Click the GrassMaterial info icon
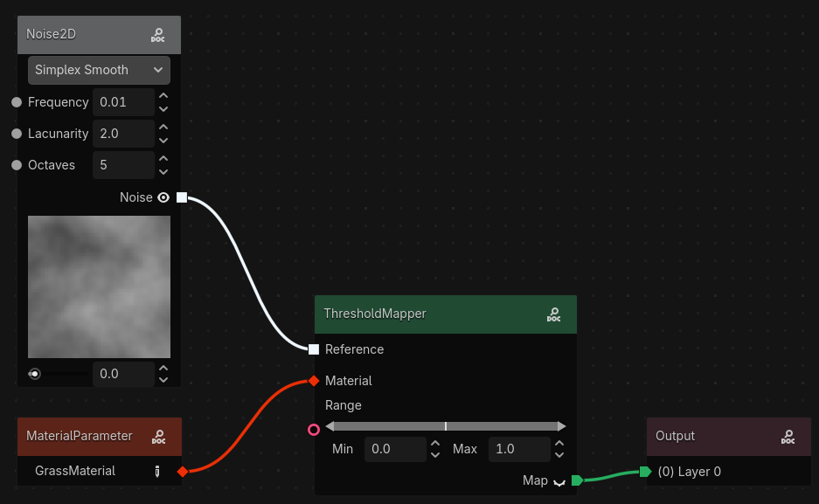This screenshot has width=819, height=504. (157, 472)
